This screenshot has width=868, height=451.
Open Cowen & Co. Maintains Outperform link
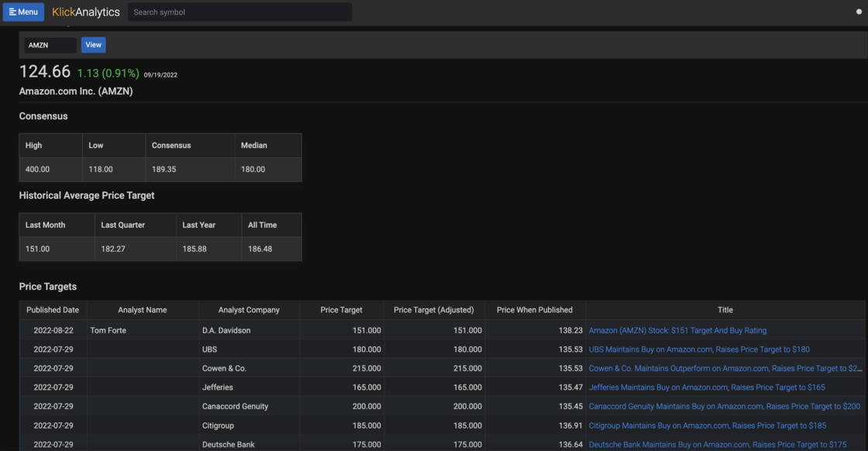pos(725,368)
